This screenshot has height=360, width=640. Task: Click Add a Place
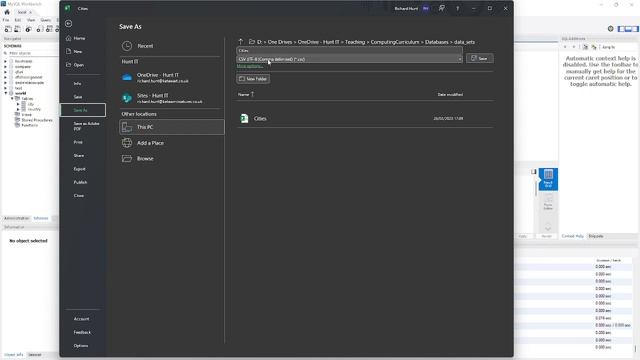pyautogui.click(x=171, y=143)
